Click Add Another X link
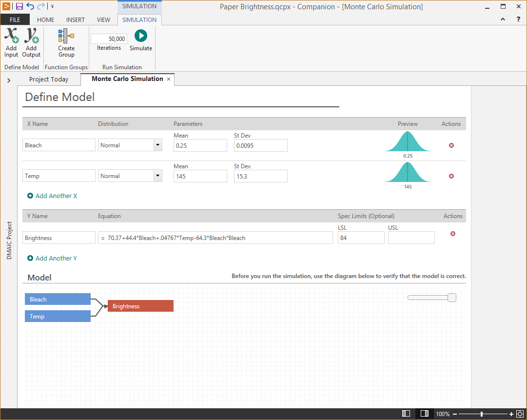 (x=52, y=196)
